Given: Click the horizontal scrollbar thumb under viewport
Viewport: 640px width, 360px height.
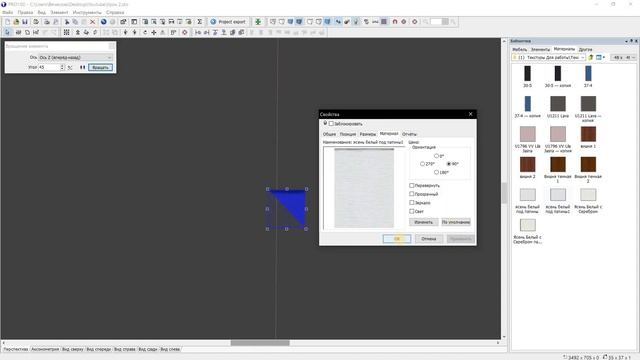Looking at the screenshot, I should 260,343.
